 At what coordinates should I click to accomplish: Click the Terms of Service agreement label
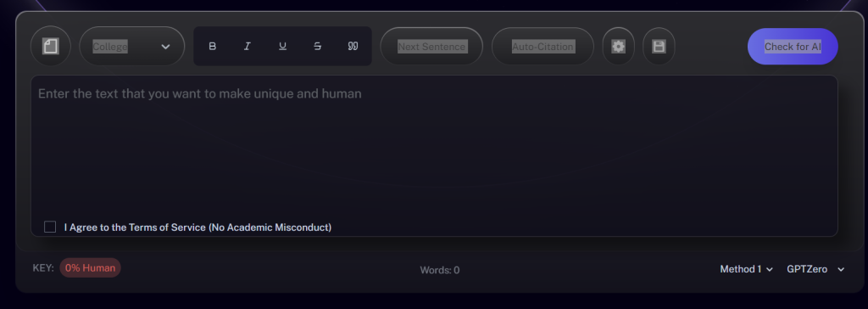click(198, 227)
